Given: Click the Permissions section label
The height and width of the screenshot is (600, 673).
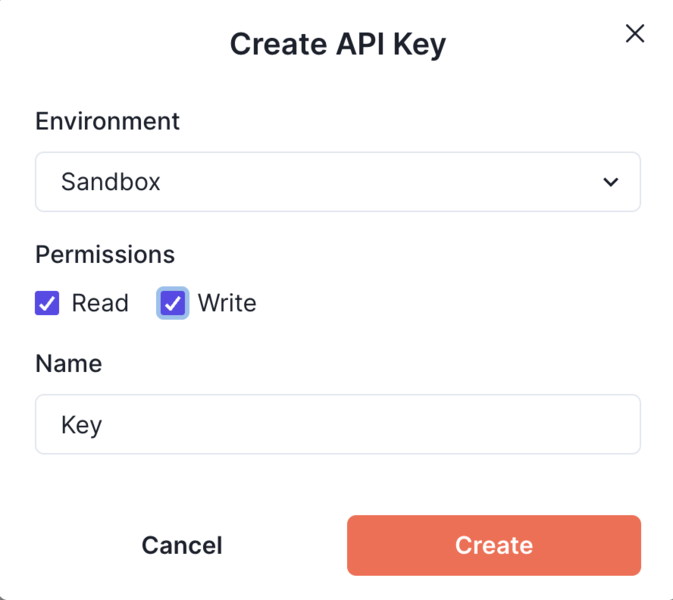Looking at the screenshot, I should pyautogui.click(x=105, y=254).
